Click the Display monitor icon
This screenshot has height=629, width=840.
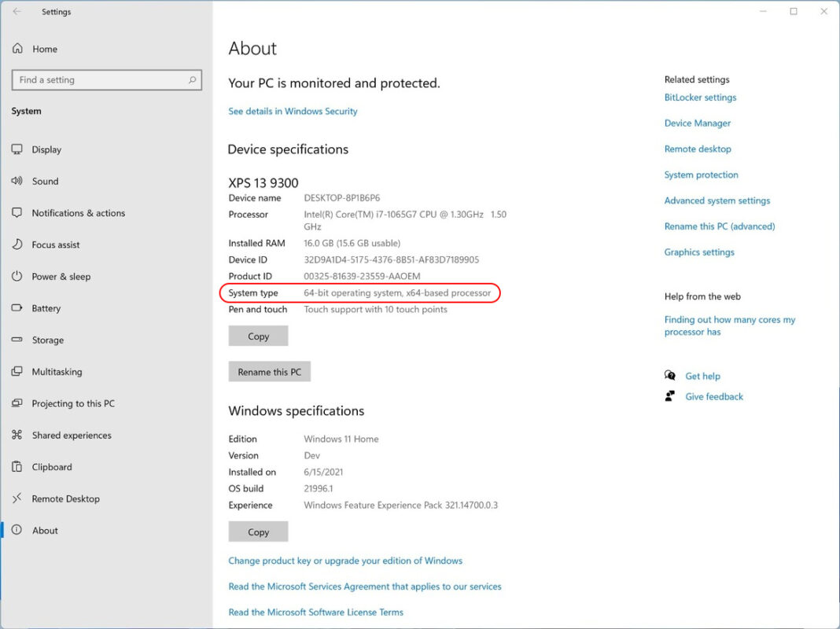(17, 149)
